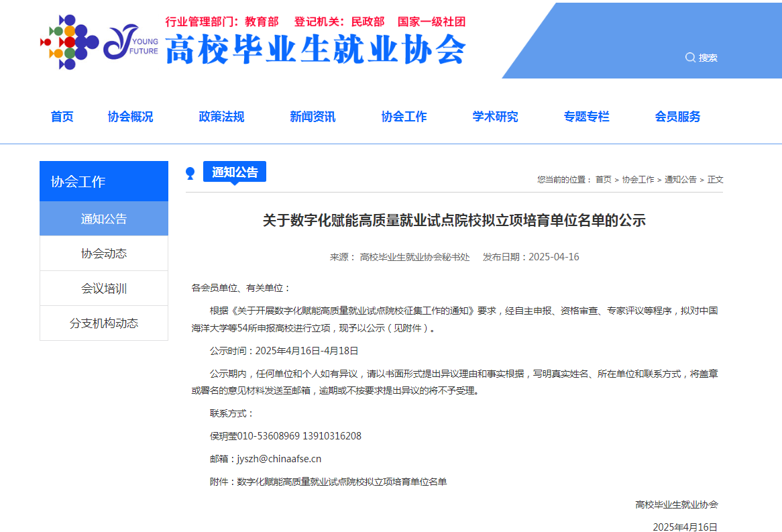
Task: Open 协会动态 in the sidebar
Action: tap(104, 254)
